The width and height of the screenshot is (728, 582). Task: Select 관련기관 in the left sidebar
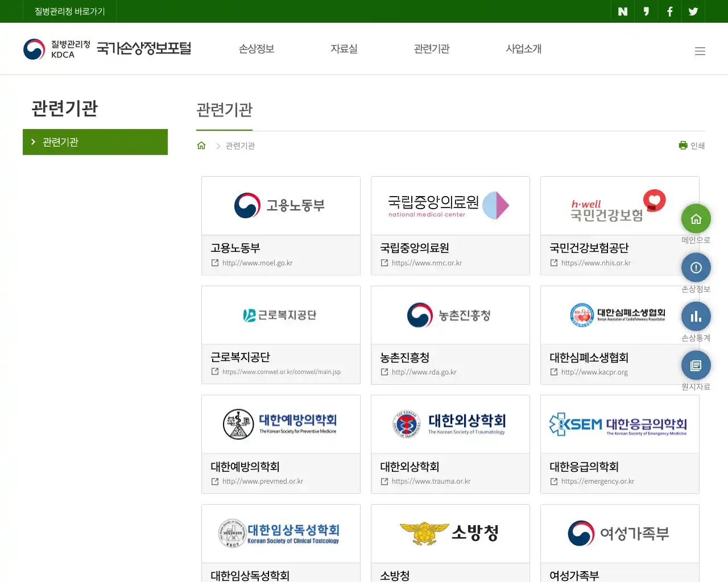tap(95, 142)
